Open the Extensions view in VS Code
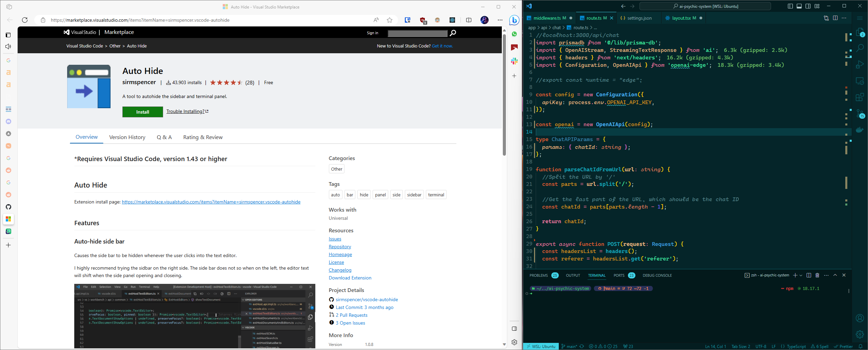 click(x=861, y=97)
